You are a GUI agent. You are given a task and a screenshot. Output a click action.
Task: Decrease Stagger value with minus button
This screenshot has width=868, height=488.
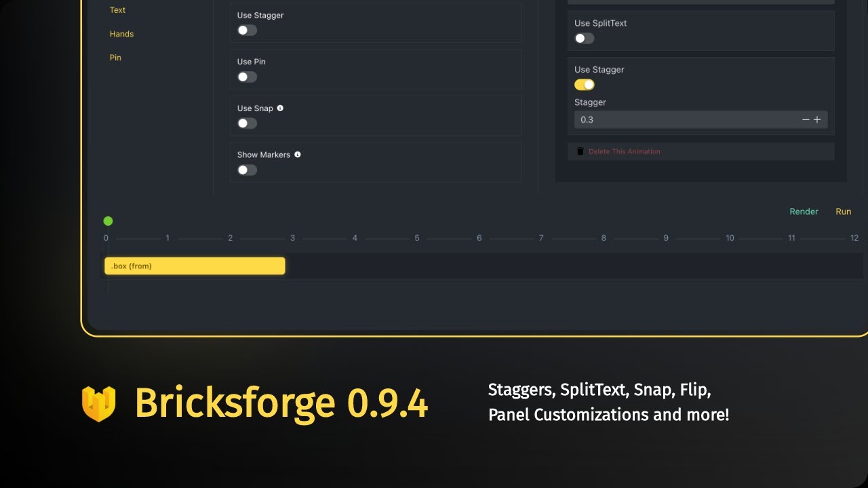coord(806,119)
